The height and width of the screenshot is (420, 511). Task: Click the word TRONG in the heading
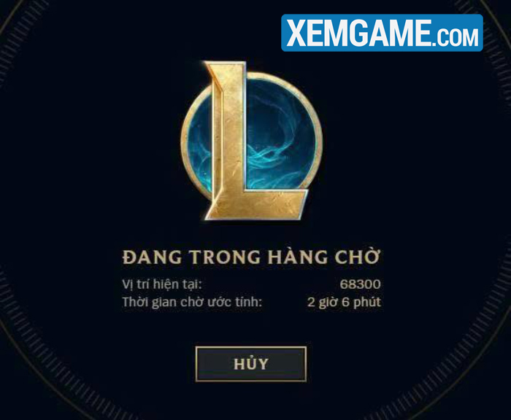click(x=225, y=257)
